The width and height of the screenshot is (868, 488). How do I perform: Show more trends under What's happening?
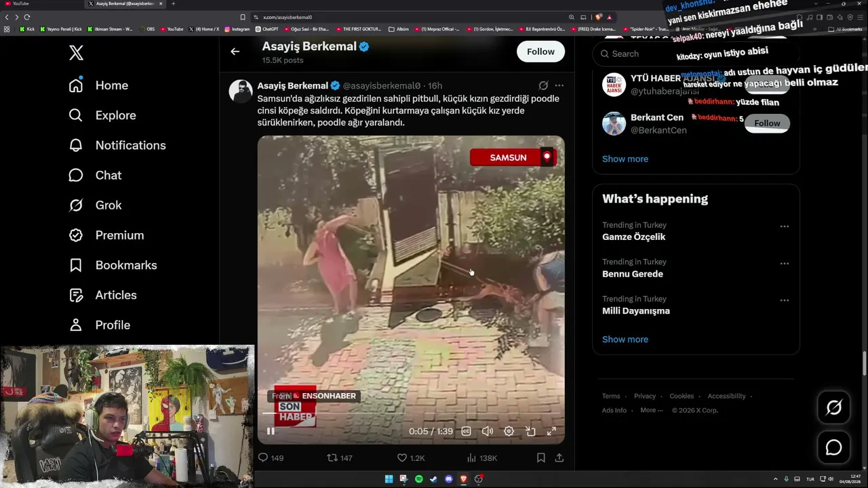625,339
